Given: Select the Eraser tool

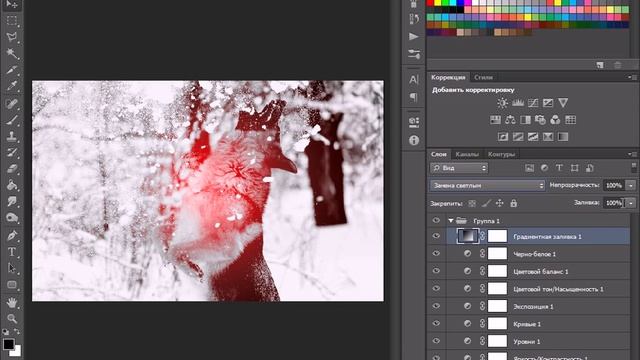Looking at the screenshot, I should pos(12,169).
